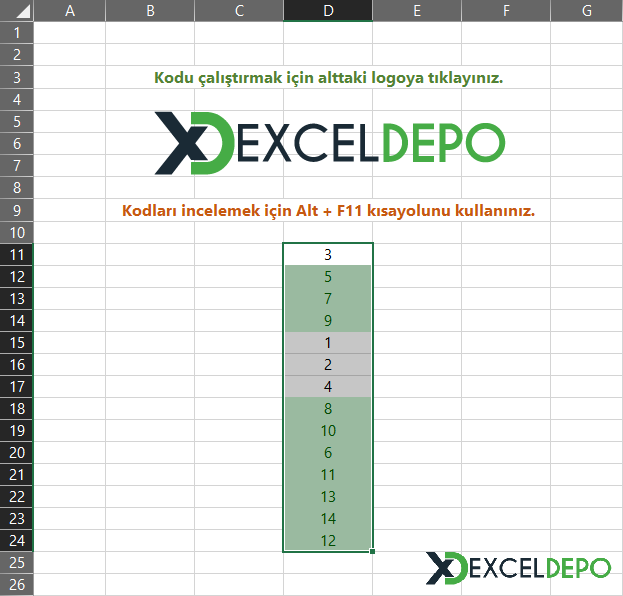Select column E header
The image size is (623, 596).
417,10
